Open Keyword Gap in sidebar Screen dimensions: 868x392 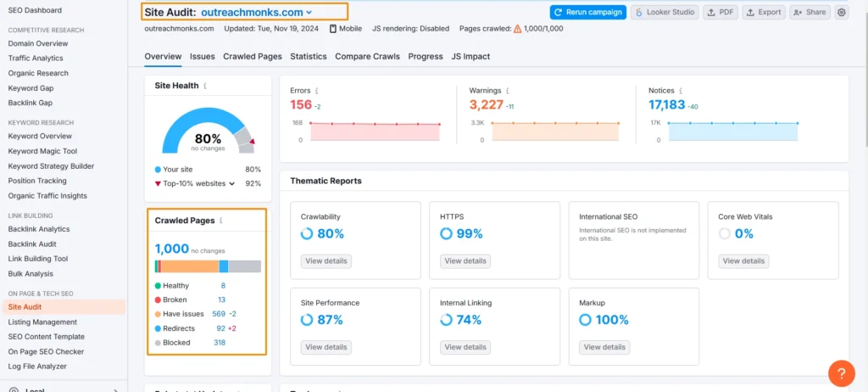click(31, 88)
